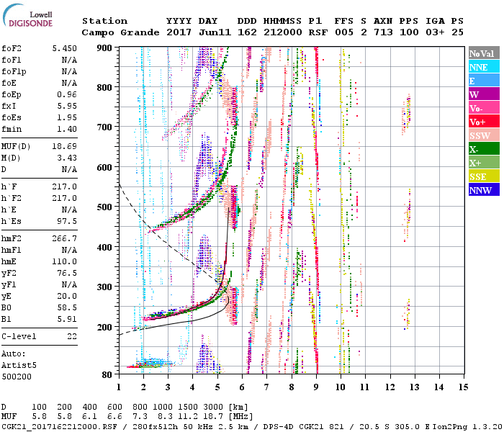The height and width of the screenshot is (432, 504).
Task: Click the Artist5 auto-scaling label
Action: pyautogui.click(x=19, y=366)
